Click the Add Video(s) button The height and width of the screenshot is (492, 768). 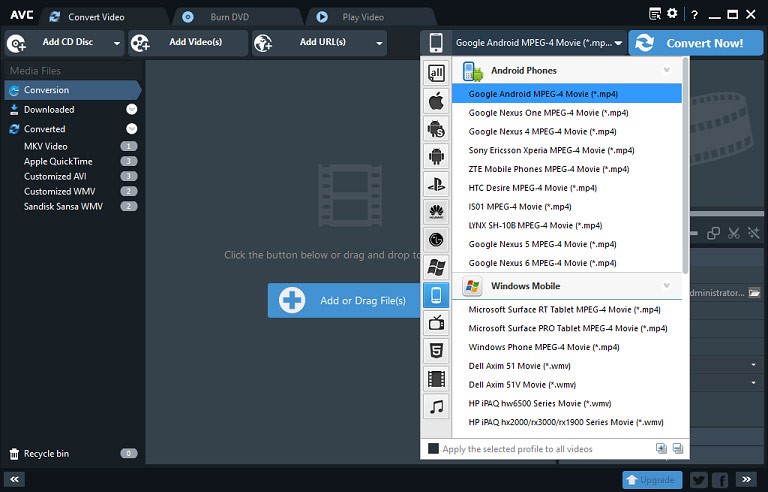tap(188, 43)
